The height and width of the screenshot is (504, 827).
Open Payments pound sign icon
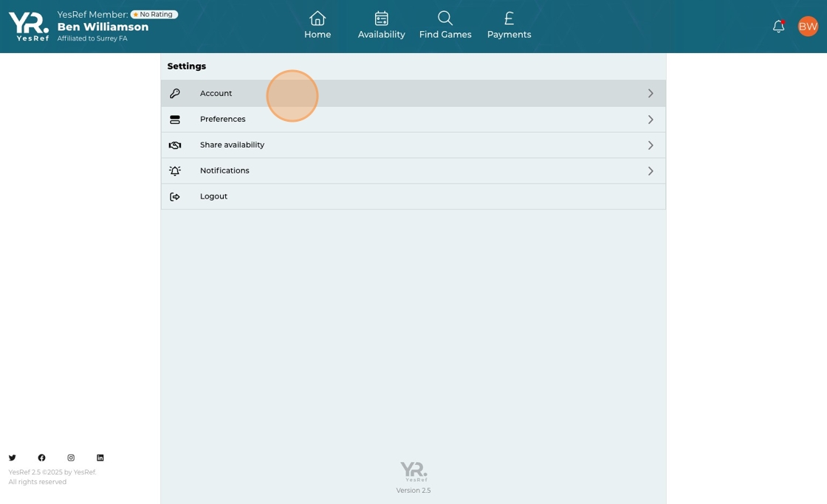(x=509, y=18)
